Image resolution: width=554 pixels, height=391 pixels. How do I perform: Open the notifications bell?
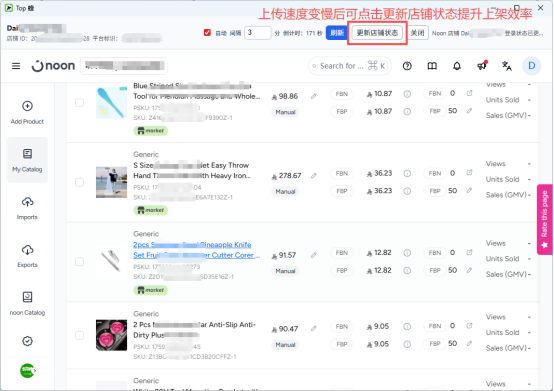[x=457, y=66]
